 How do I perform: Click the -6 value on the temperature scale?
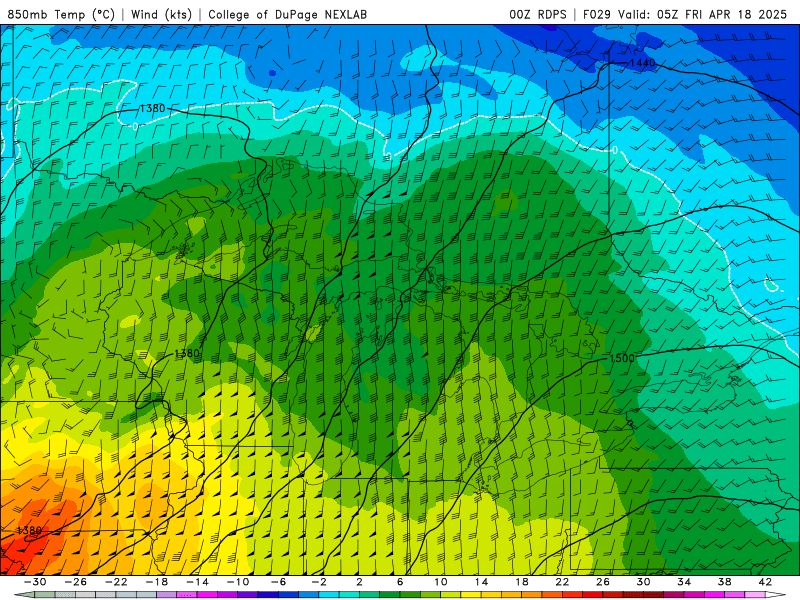[279, 582]
